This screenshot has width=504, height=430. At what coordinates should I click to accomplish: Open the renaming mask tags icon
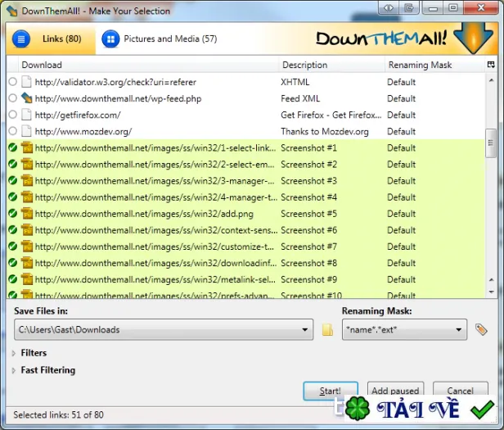tap(481, 329)
